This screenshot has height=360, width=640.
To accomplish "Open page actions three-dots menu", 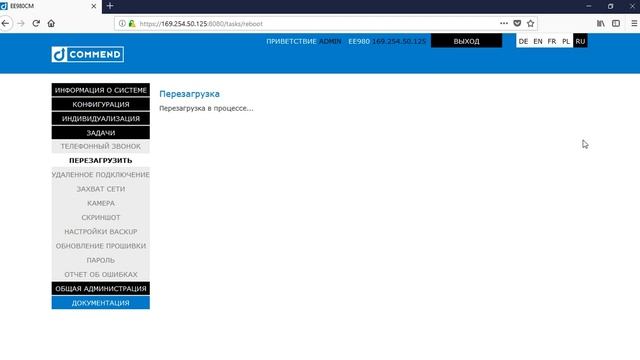I will (504, 24).
